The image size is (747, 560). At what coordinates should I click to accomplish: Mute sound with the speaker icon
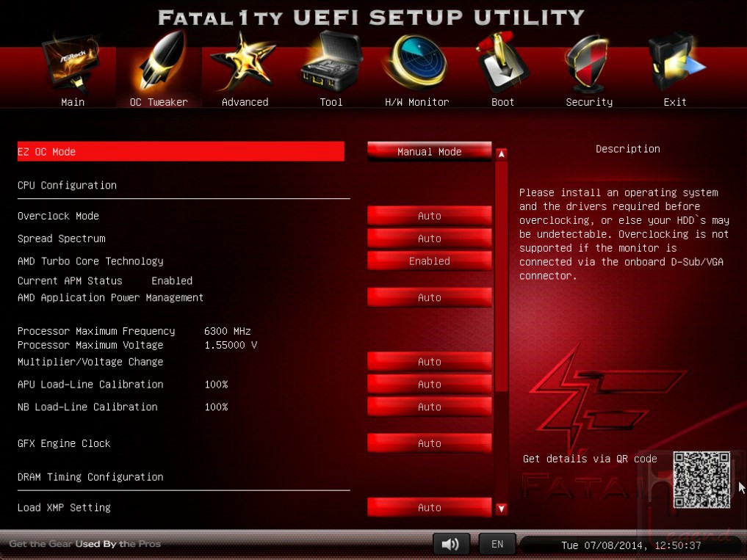(451, 544)
